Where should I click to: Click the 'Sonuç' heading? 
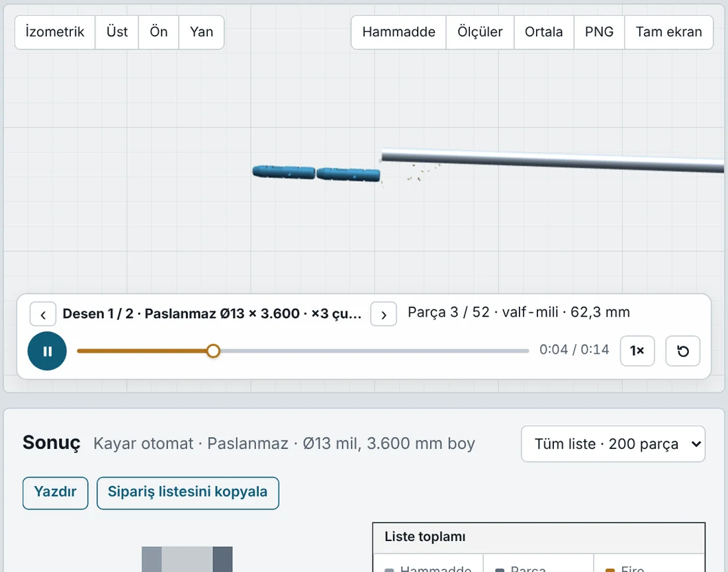[52, 443]
